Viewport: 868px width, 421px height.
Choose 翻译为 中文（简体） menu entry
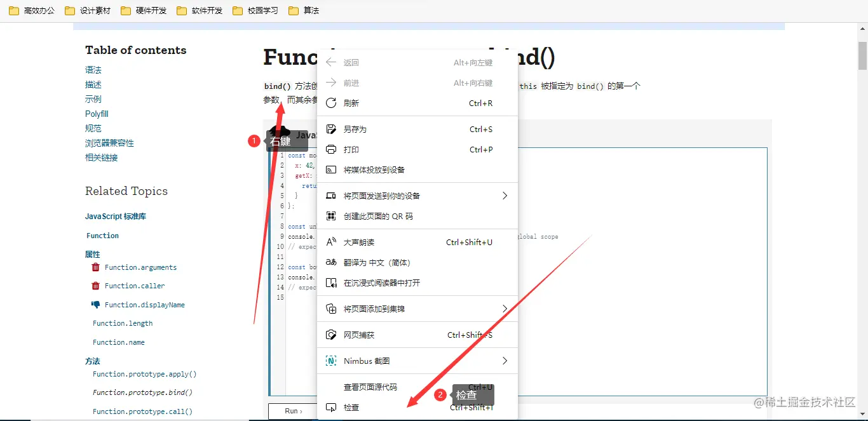pos(417,262)
